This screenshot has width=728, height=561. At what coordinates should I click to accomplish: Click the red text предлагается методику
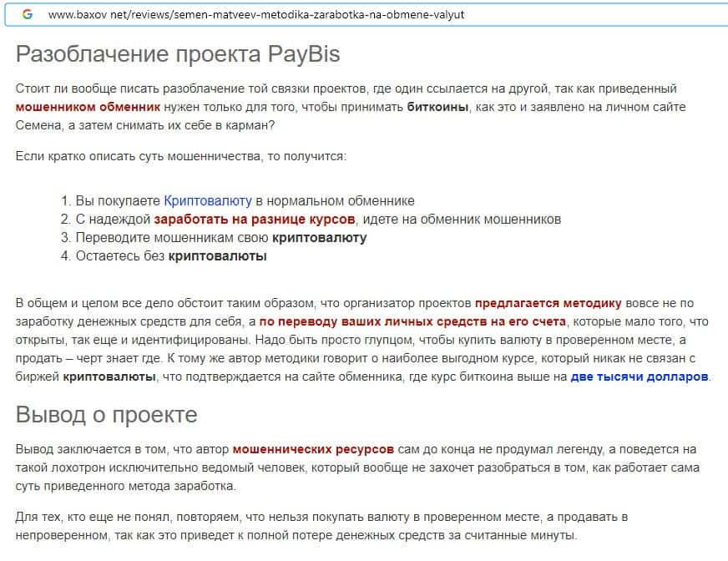point(548,303)
